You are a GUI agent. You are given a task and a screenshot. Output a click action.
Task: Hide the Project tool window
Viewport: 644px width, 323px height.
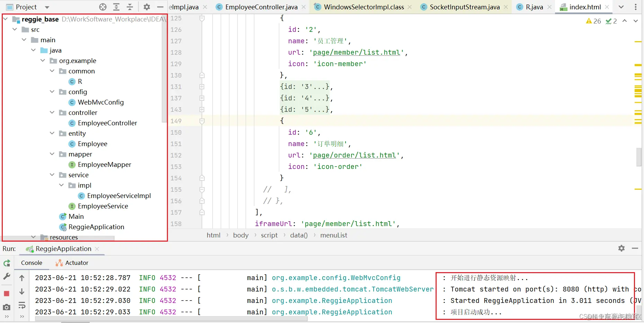pyautogui.click(x=160, y=7)
